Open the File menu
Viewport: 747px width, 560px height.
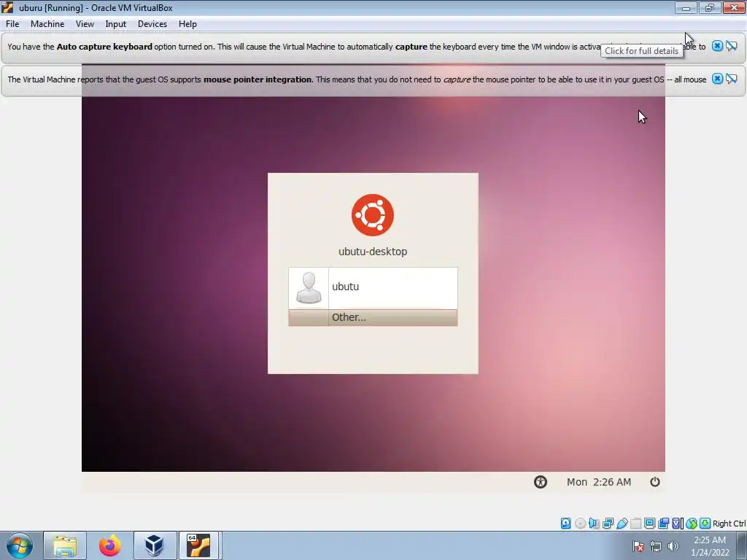[12, 24]
